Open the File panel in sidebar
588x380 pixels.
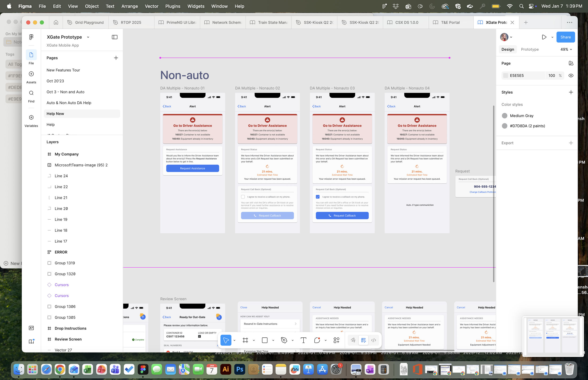[x=31, y=57]
